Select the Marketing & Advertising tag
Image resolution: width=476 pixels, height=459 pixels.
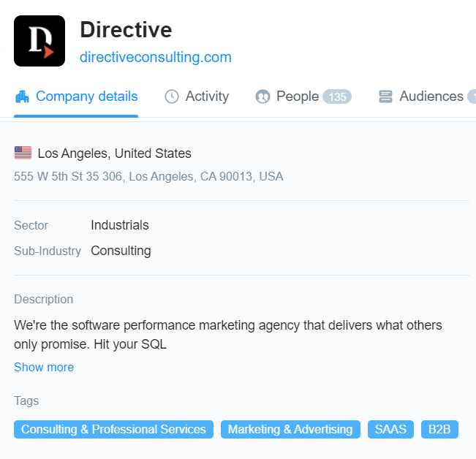(290, 430)
